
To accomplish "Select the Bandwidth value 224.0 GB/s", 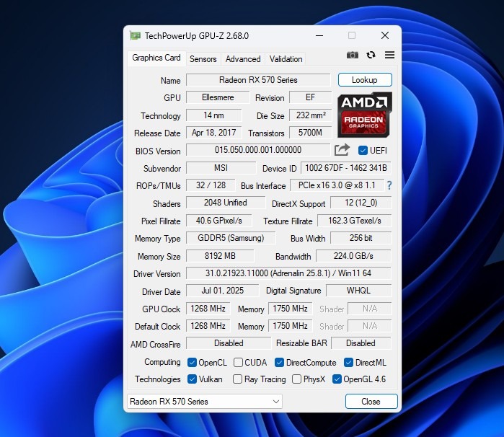I will [x=353, y=256].
